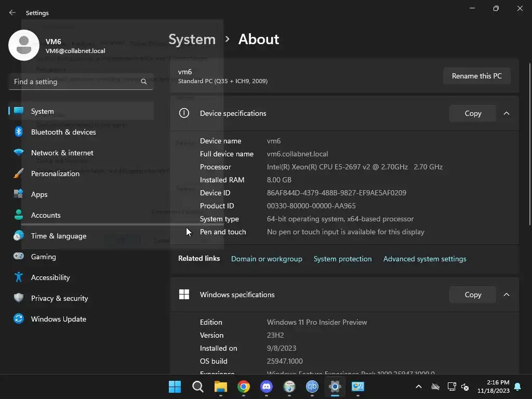Image resolution: width=532 pixels, height=399 pixels.
Task: Click the Settings gear taskbar icon
Action: coord(335,387)
